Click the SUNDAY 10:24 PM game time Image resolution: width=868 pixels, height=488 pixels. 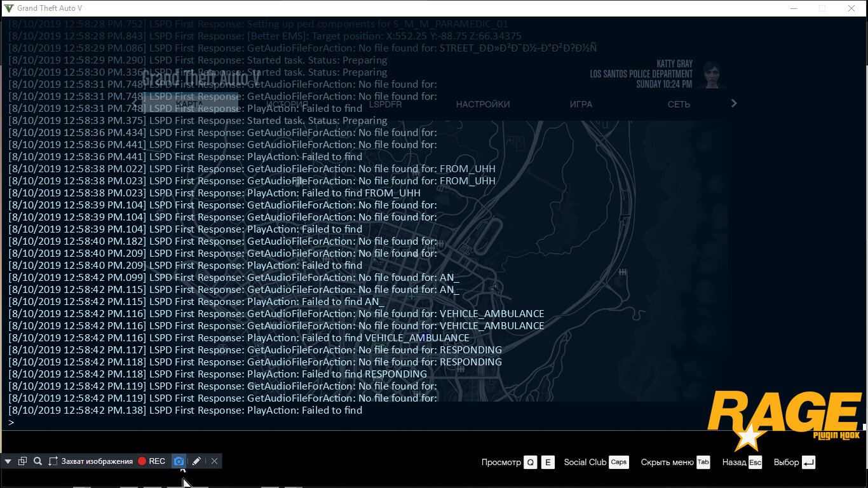click(x=665, y=85)
